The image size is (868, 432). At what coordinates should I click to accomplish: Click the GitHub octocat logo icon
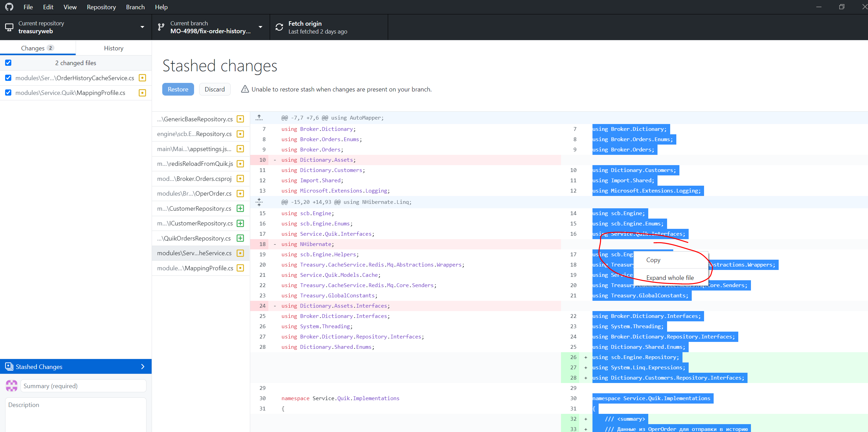point(9,7)
